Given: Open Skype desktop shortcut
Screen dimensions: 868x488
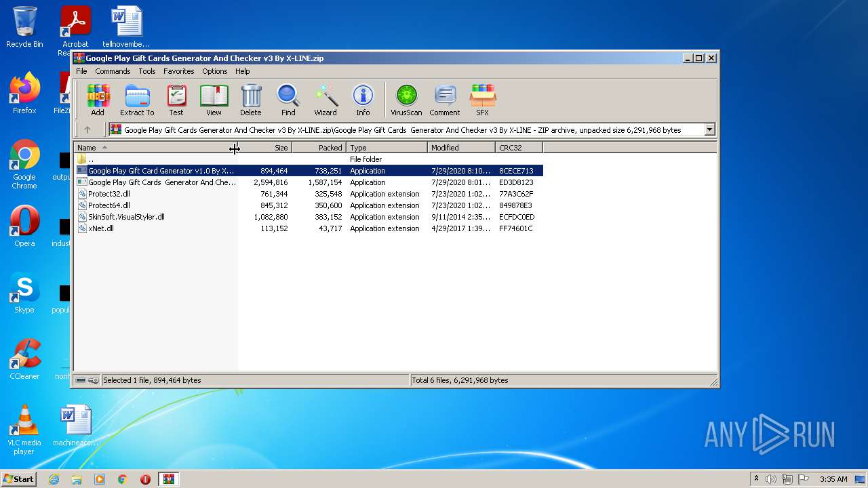Looking at the screenshot, I should click(x=24, y=293).
